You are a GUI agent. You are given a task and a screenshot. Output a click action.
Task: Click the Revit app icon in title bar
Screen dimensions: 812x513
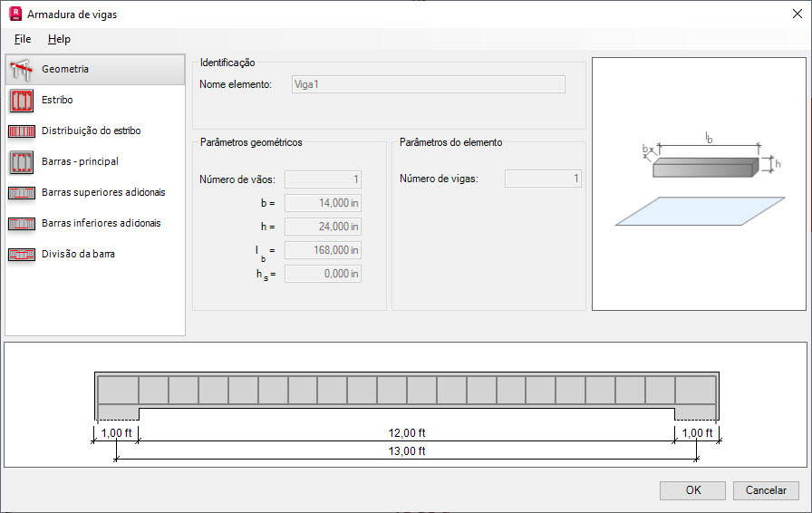click(15, 14)
